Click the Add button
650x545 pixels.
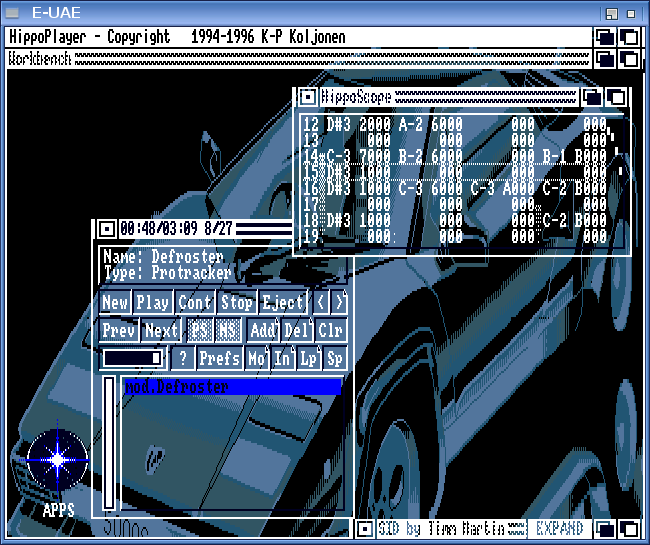pos(263,330)
